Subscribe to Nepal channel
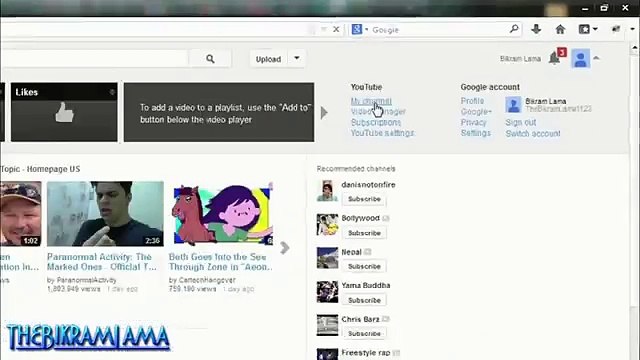This screenshot has height=360, width=640. [x=364, y=267]
